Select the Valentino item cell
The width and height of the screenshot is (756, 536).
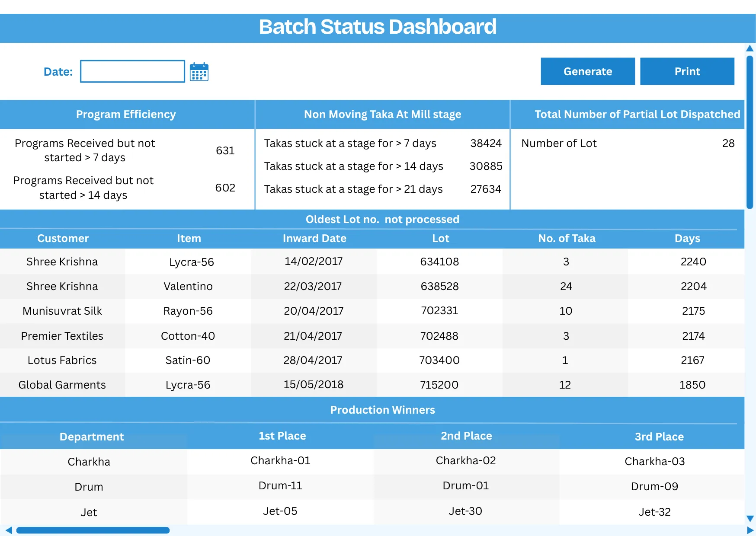(x=188, y=286)
